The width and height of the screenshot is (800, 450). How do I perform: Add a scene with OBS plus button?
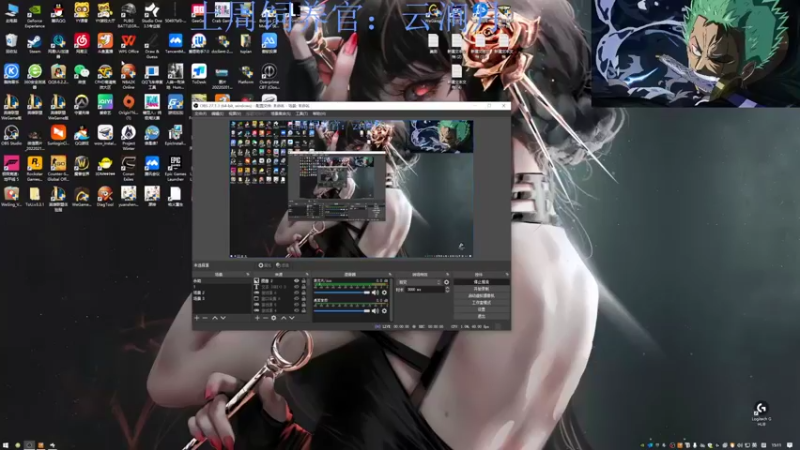(197, 318)
